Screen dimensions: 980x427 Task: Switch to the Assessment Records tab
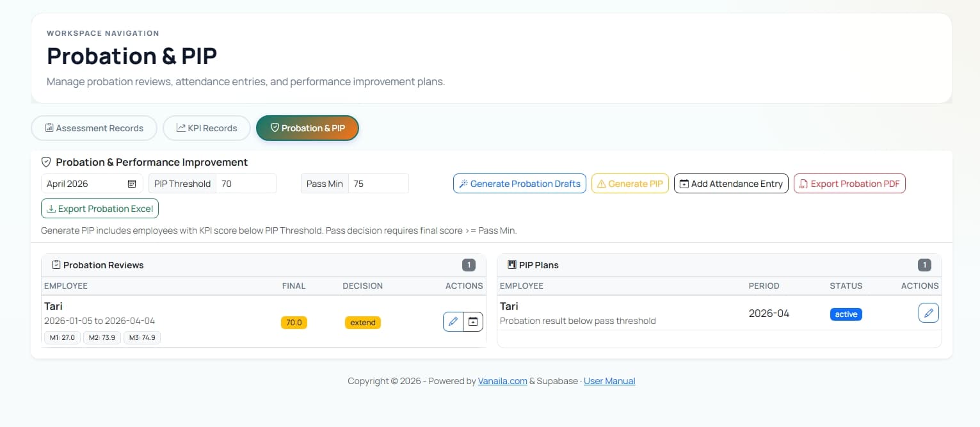coord(94,128)
